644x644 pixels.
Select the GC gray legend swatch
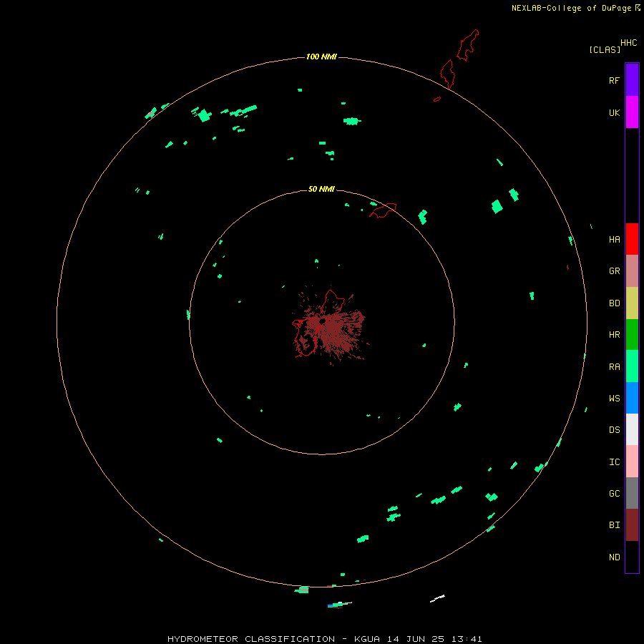click(632, 493)
